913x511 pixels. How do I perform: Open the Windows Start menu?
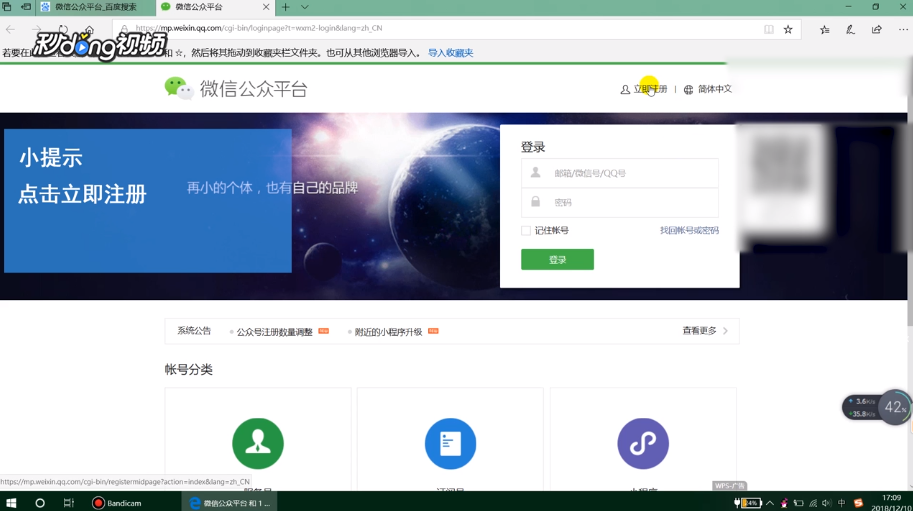pos(11,503)
